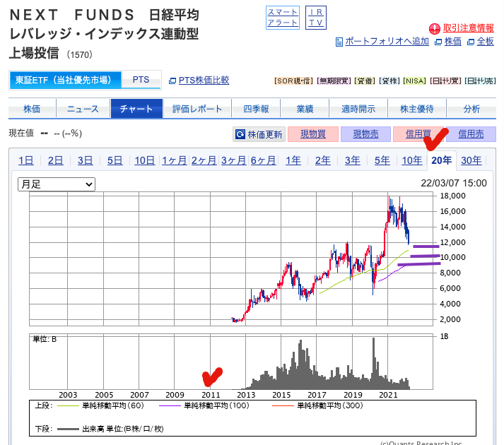Image resolution: width=504 pixels, height=445 pixels.
Task: Select the 30年 chart period
Action: [x=471, y=160]
